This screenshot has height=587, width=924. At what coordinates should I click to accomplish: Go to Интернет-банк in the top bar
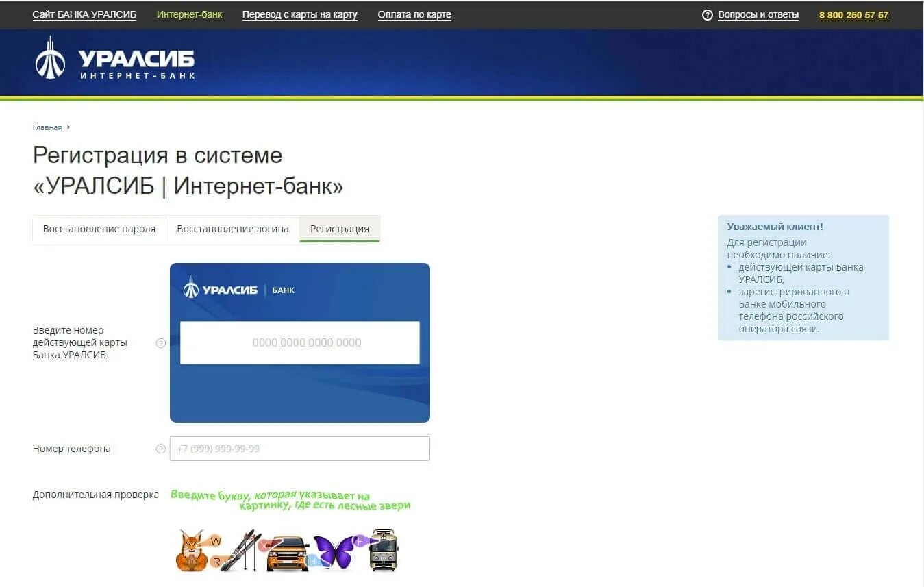190,15
